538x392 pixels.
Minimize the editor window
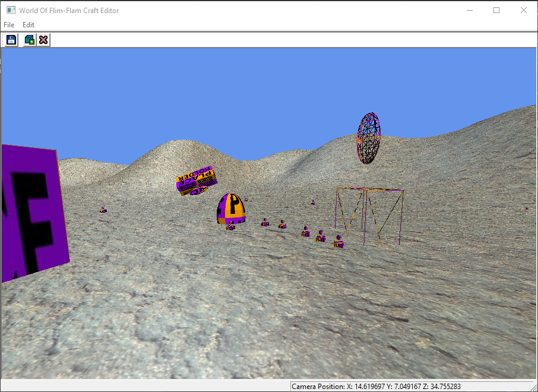[x=469, y=10]
